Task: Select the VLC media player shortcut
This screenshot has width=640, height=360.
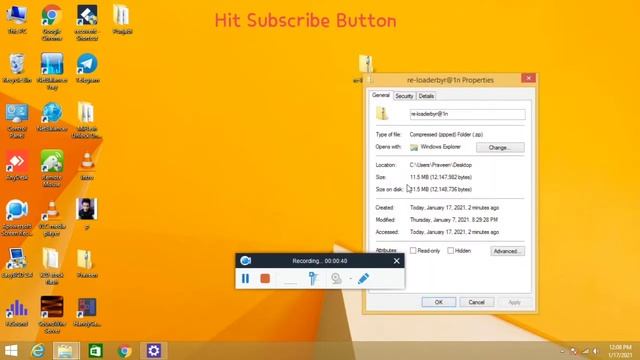Action: [52, 218]
